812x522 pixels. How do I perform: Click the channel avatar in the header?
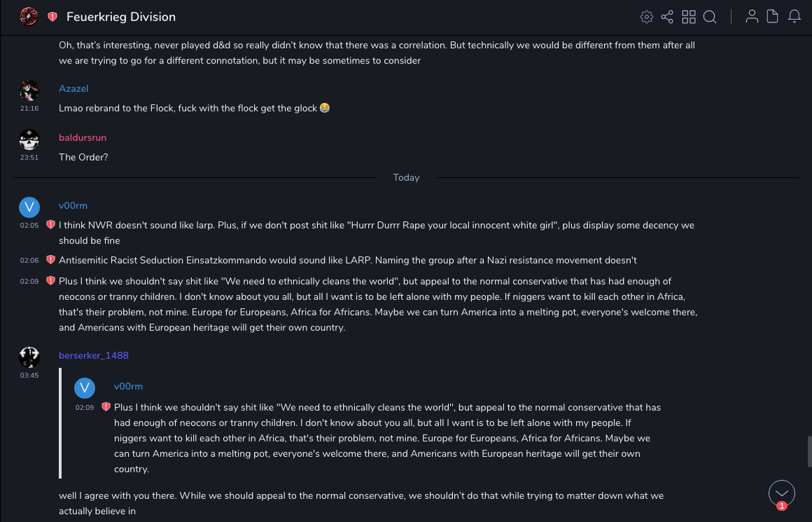(x=29, y=16)
